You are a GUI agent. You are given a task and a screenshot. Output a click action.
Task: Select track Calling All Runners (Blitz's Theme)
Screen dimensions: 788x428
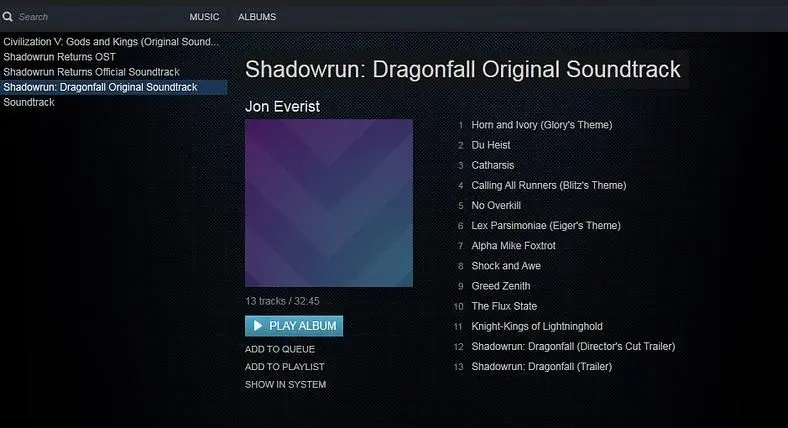pos(549,185)
